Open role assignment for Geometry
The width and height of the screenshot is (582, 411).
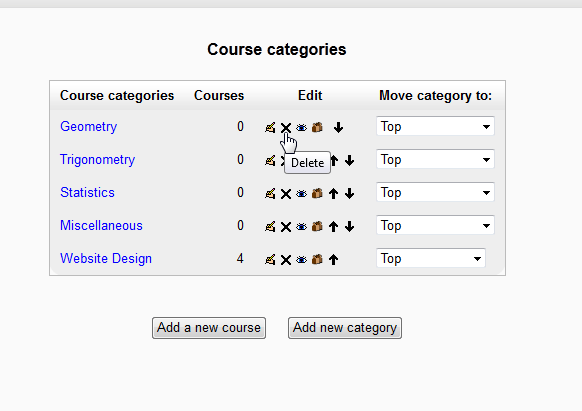point(317,127)
